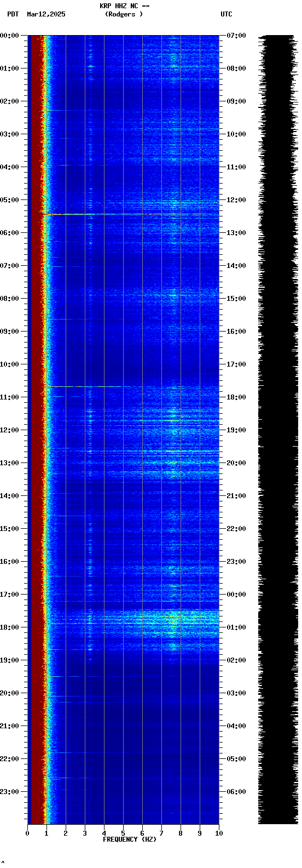Image resolution: width=302 pixels, height=868 pixels.
Task: Click the frequency axis tick '3'
Action: [85, 833]
